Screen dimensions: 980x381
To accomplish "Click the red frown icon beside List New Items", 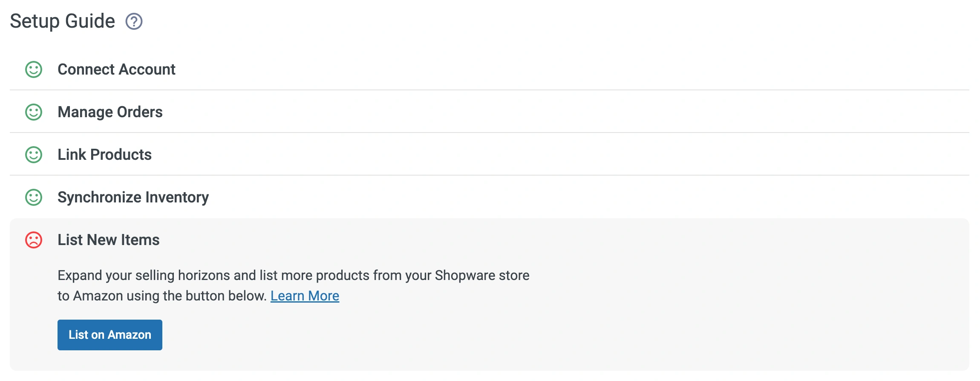I will pyautogui.click(x=33, y=240).
